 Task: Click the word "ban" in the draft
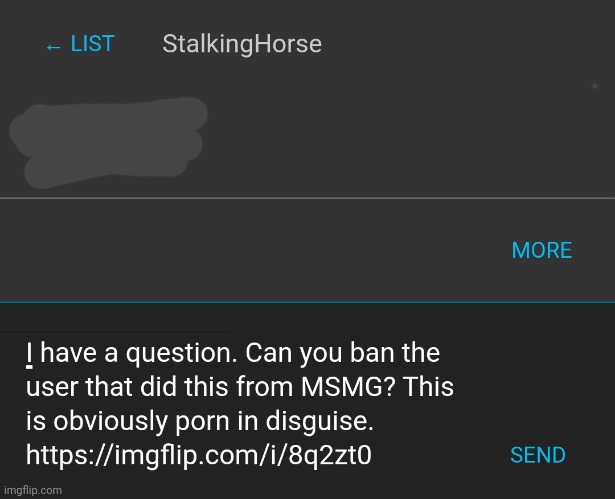pos(370,354)
